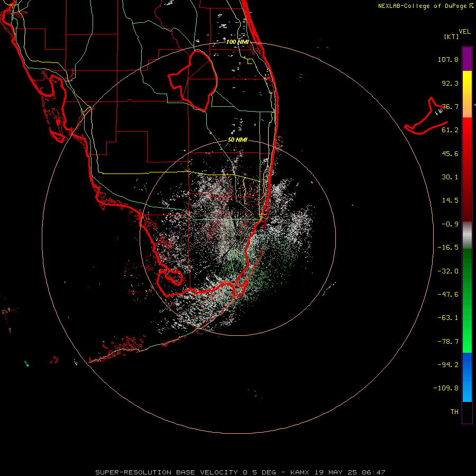Click the Super-Resolution Base Velocity caption text

point(241,472)
